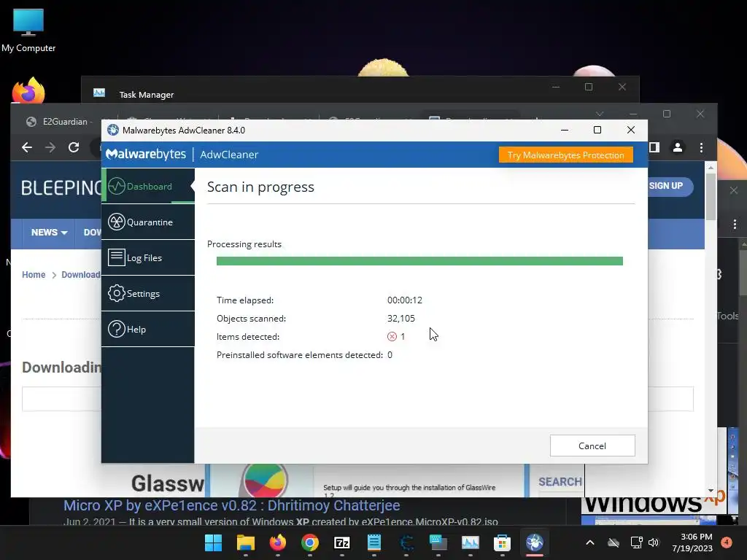Open the Help section in the sidebar
747x560 pixels.
tap(148, 329)
